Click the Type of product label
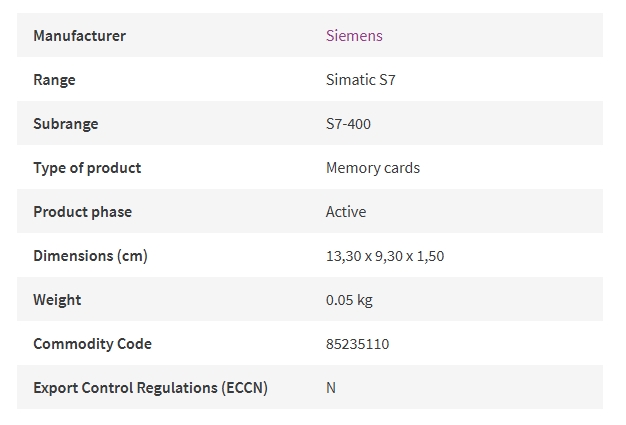 pos(87,168)
